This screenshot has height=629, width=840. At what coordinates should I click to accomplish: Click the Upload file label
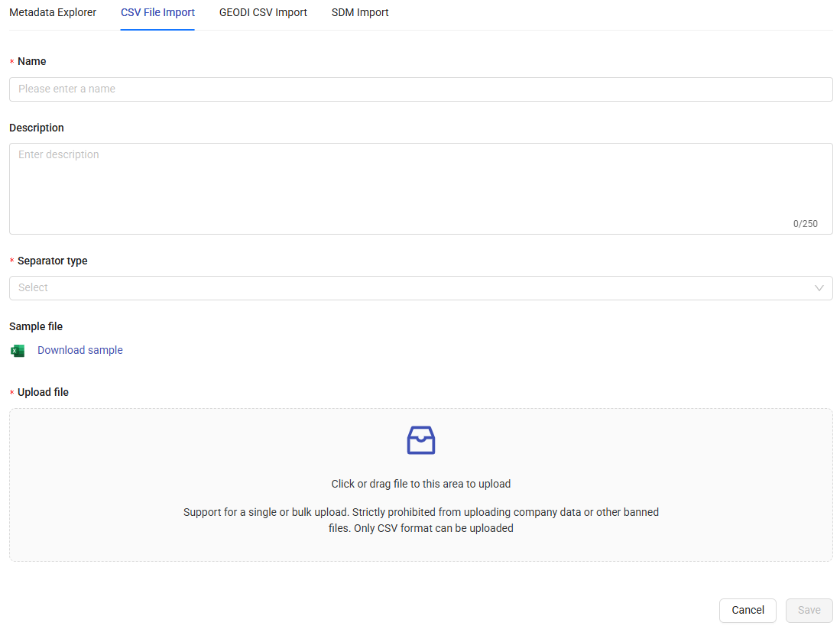(43, 392)
